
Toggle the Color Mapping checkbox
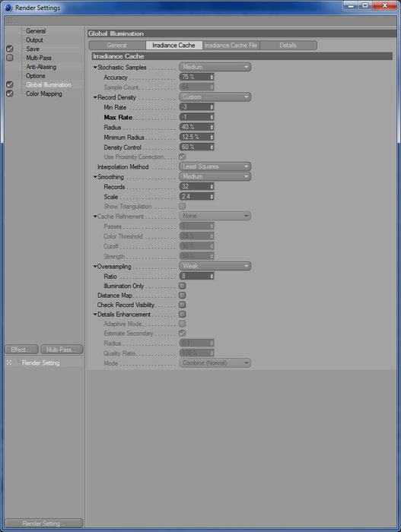pos(10,93)
